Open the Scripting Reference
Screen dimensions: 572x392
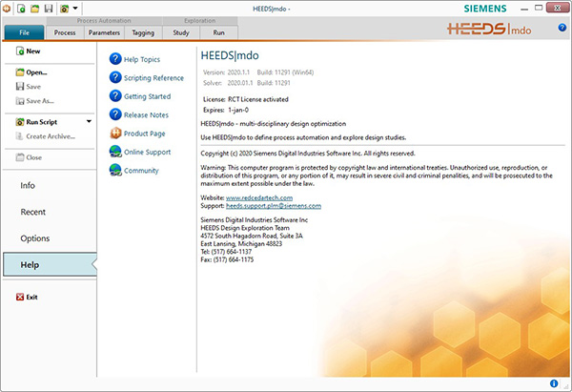coord(153,78)
